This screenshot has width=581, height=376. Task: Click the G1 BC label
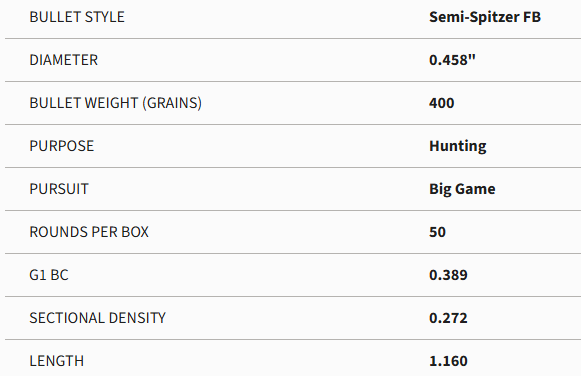click(x=49, y=275)
